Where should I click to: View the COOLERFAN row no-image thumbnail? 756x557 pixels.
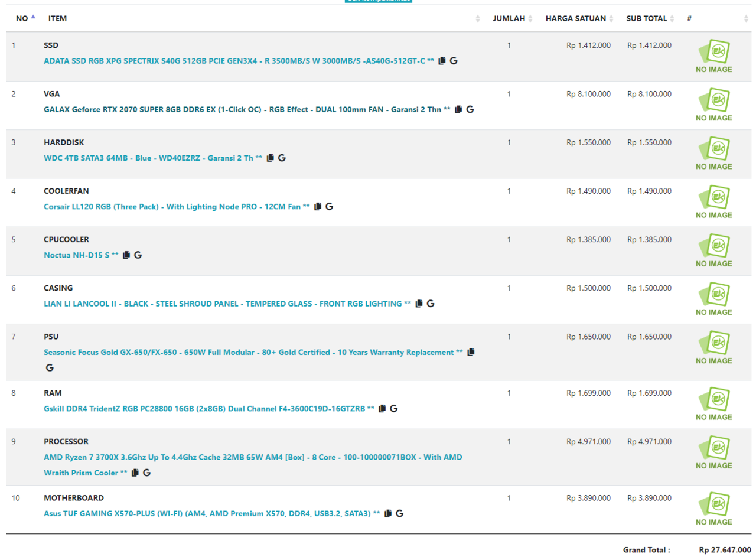[x=713, y=202]
